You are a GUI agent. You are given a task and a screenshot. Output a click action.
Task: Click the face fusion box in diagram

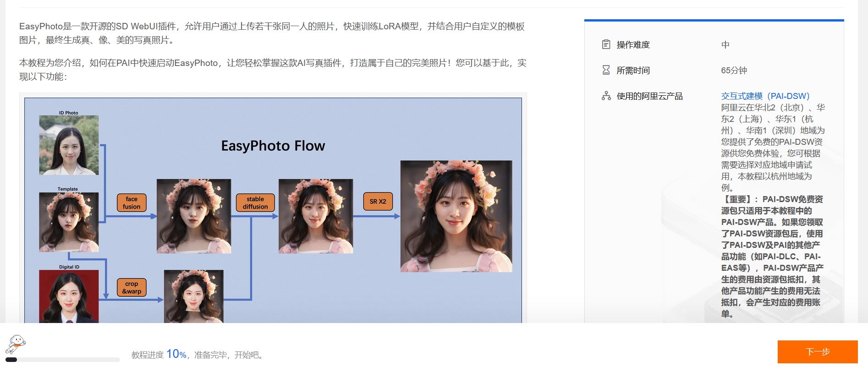tap(132, 203)
